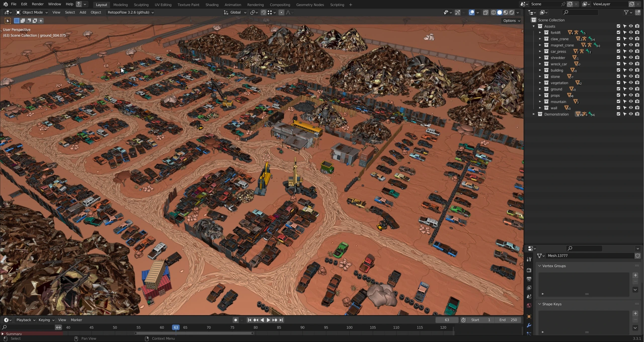Open the Modifiers wrench properties tab
Viewport: 644px width, 342px height.
529,325
